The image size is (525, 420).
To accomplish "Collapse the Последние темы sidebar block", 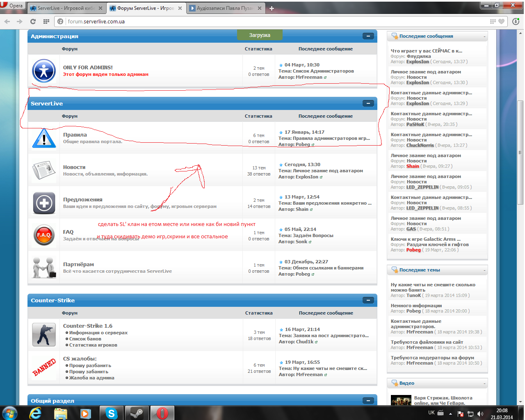I will pos(484,270).
